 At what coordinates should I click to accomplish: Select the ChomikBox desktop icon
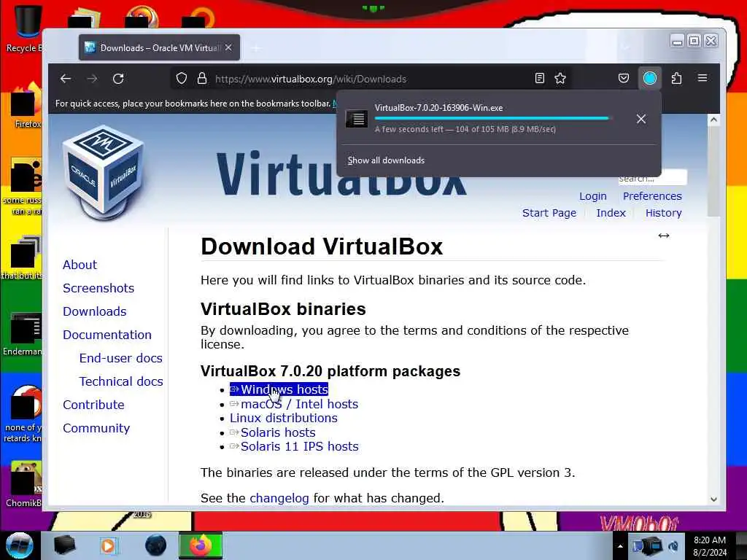tap(24, 484)
